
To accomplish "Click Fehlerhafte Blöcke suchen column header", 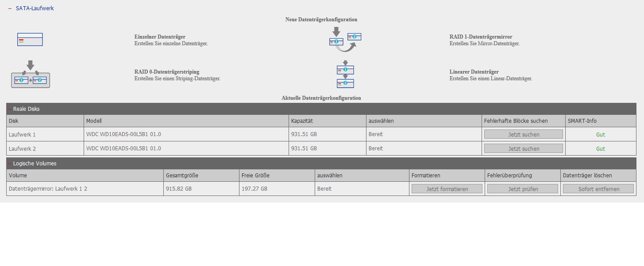I will click(524, 121).
